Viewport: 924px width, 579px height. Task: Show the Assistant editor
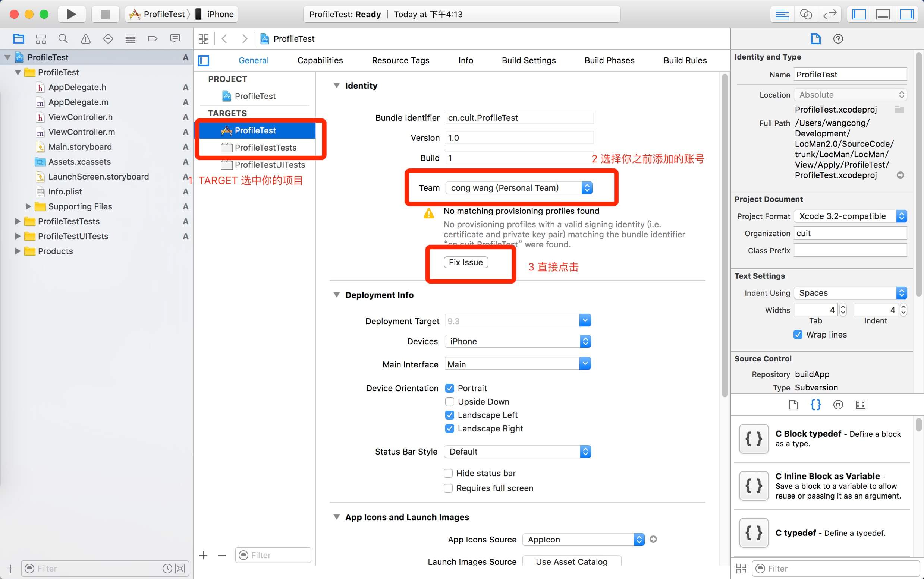pos(805,14)
